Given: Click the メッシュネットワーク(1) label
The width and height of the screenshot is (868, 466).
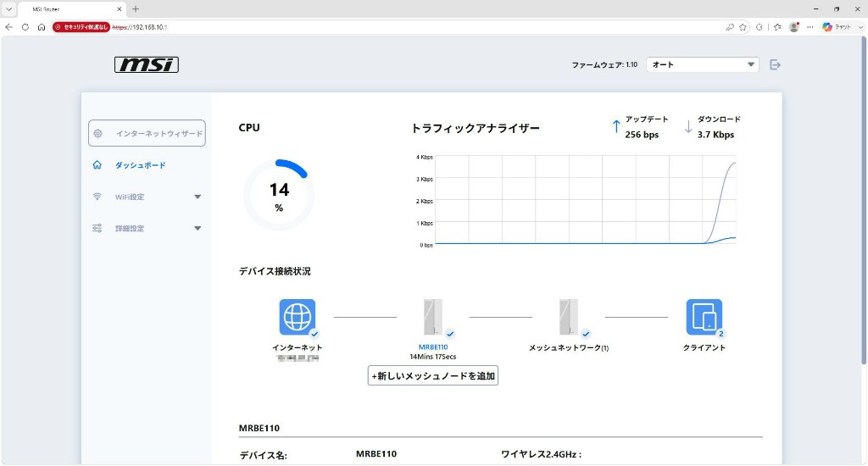Looking at the screenshot, I should (569, 347).
